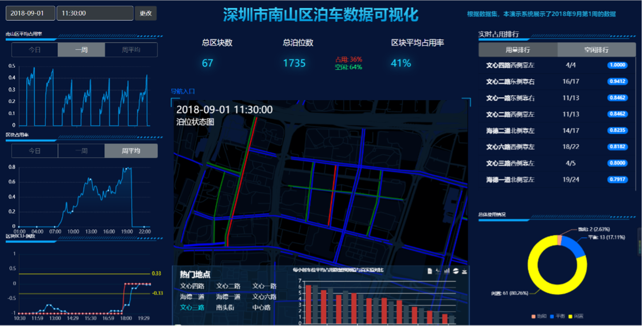644x327 pixels.
Task: Select bar chart type icon in toolbox
Action: (448, 271)
